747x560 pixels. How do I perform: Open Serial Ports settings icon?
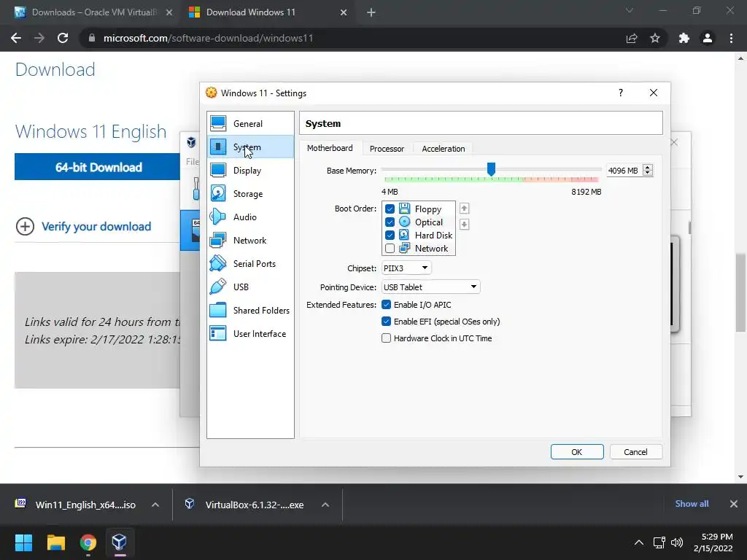[218, 263]
